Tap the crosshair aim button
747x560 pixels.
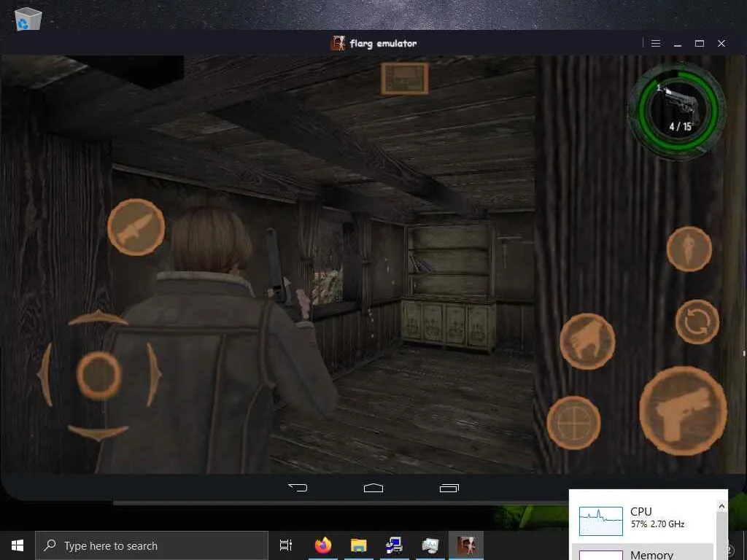pos(573,423)
